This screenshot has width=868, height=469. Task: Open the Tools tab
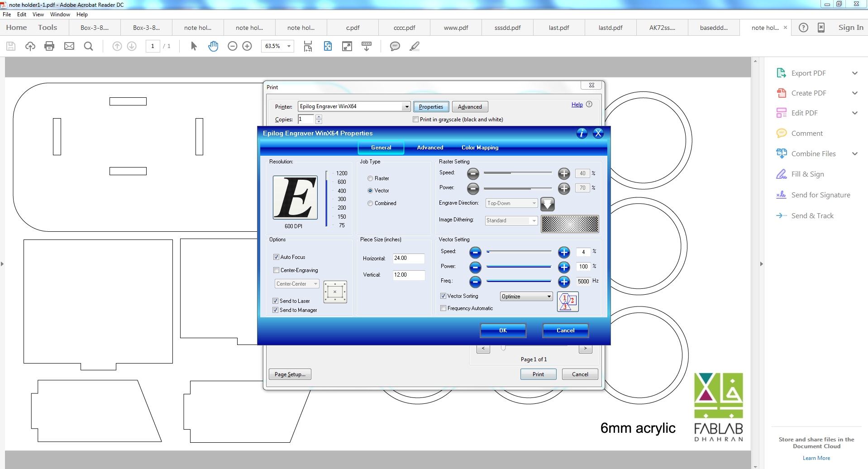(48, 28)
